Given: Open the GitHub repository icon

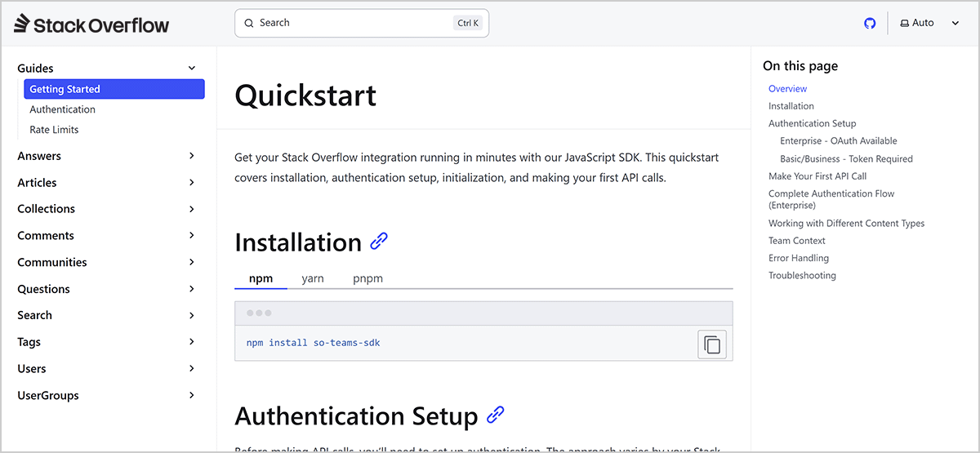Looking at the screenshot, I should [870, 24].
